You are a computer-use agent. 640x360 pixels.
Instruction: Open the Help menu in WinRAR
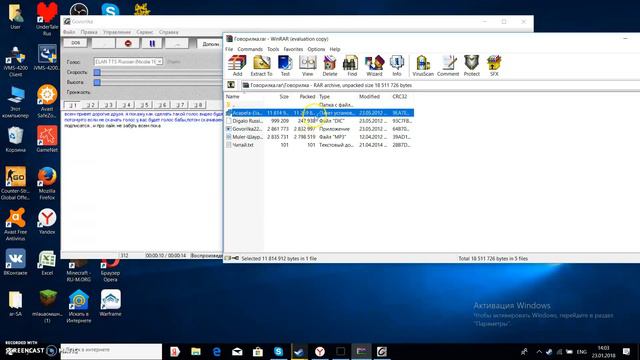pyautogui.click(x=335, y=49)
